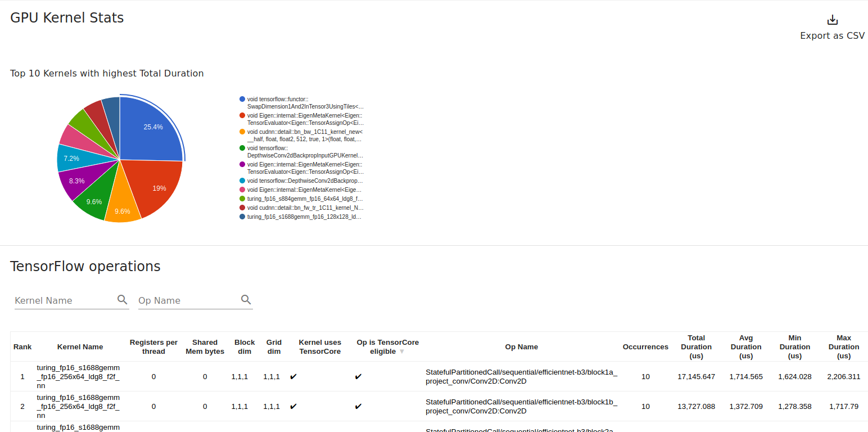Sort by Max Duration (us) header
868x432 pixels.
pos(844,346)
